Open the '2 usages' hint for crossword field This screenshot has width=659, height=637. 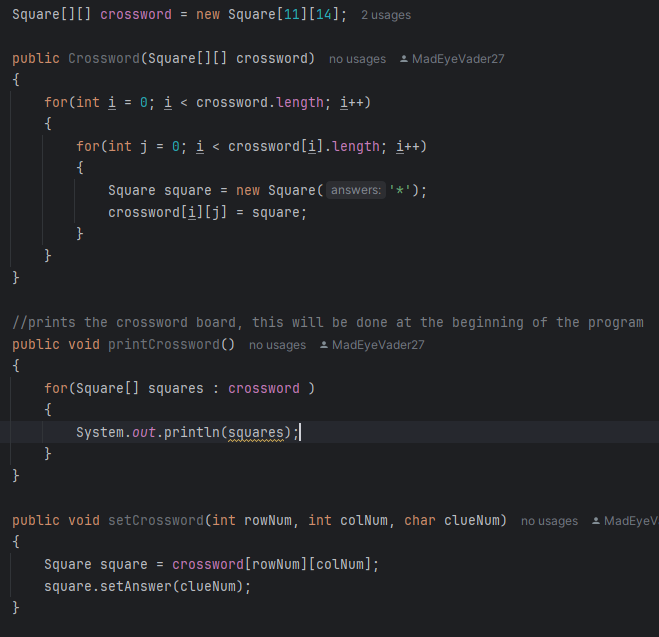[385, 15]
